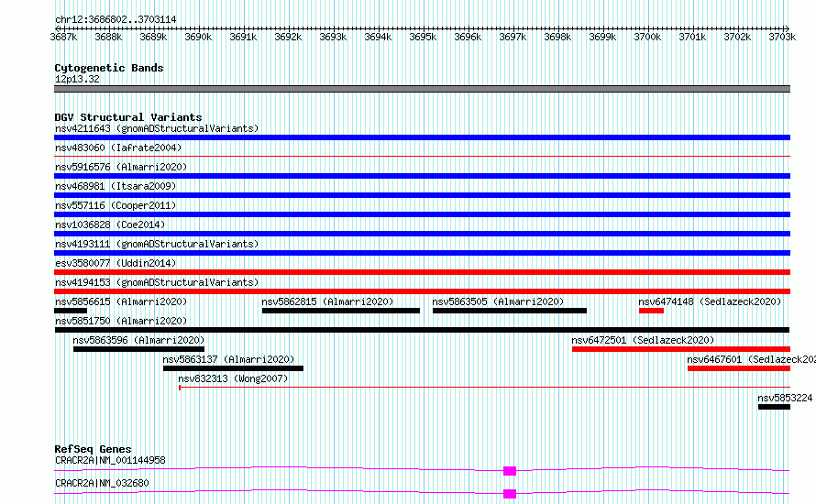Click the esv3580077 (Uddin2014) red bar
816x504 pixels.
point(422,272)
